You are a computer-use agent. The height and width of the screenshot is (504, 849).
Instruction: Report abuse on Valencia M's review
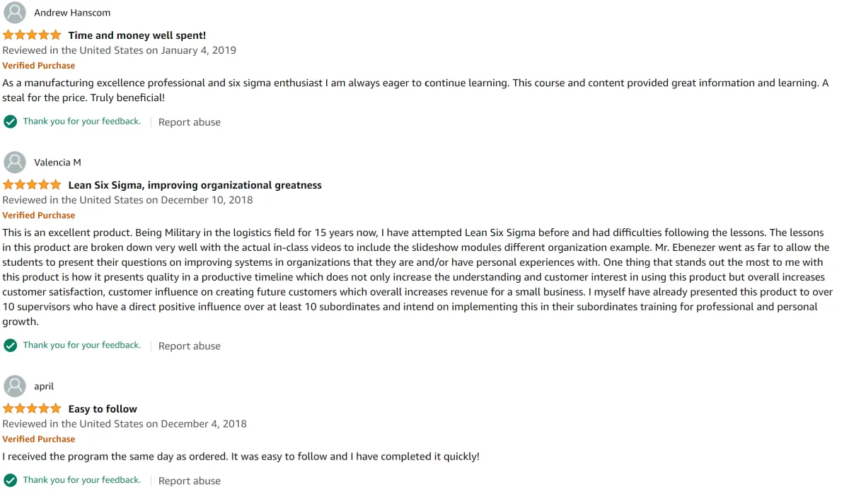coord(190,346)
